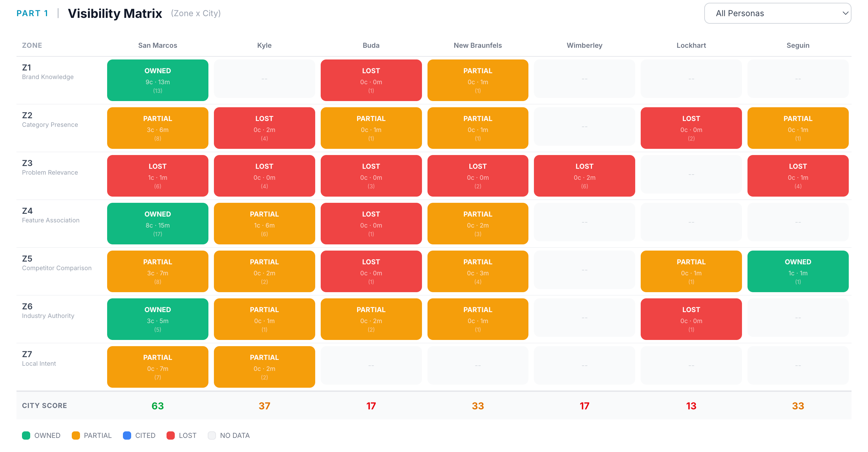Open Z1 Brand Knowledge San Marcos OWNED cell
The width and height of the screenshot is (868, 452).
(x=158, y=80)
